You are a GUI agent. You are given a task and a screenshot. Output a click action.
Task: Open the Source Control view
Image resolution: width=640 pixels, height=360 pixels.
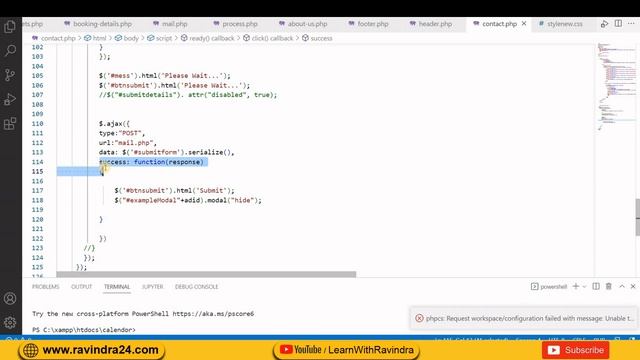click(x=10, y=75)
